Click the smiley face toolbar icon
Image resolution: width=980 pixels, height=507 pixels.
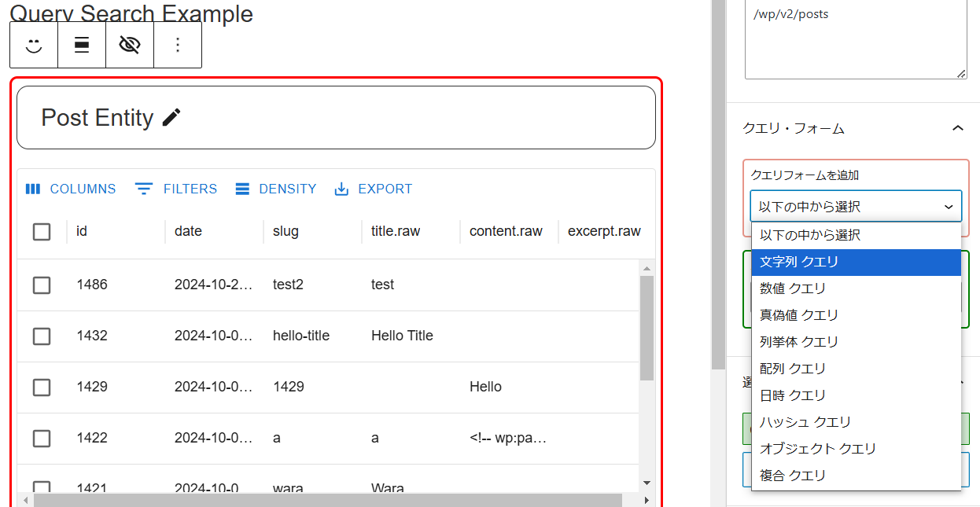(34, 45)
